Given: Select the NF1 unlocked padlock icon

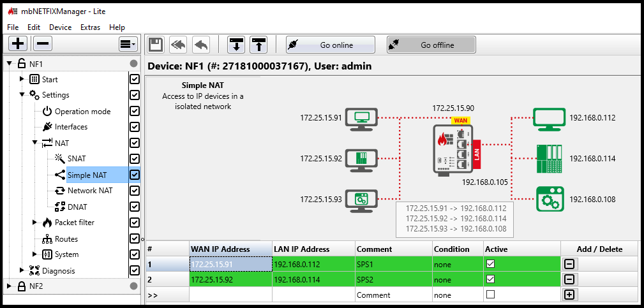Looking at the screenshot, I should [x=21, y=63].
